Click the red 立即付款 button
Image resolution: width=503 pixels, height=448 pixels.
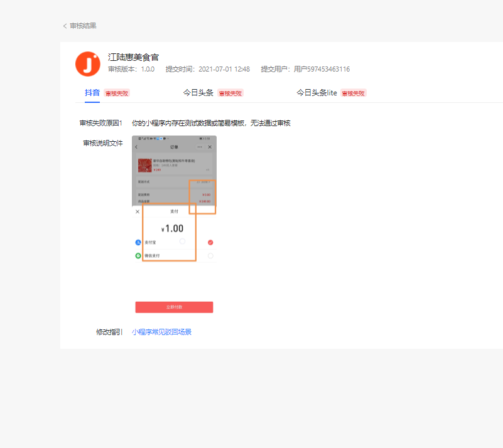click(x=174, y=307)
